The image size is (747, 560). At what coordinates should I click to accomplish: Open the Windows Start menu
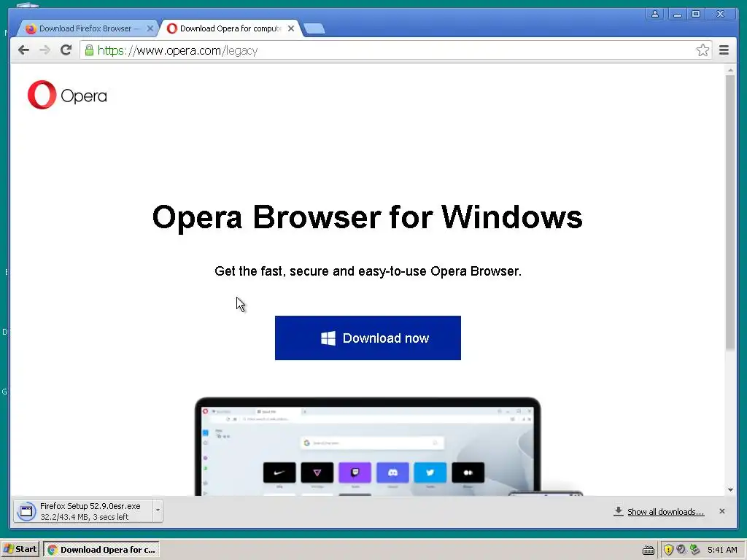(20, 549)
